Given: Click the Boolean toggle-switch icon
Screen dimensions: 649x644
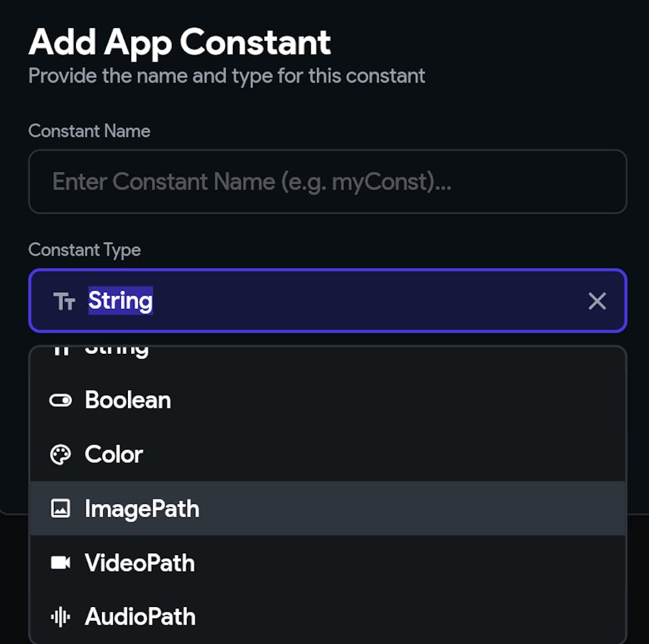Looking at the screenshot, I should coord(60,401).
